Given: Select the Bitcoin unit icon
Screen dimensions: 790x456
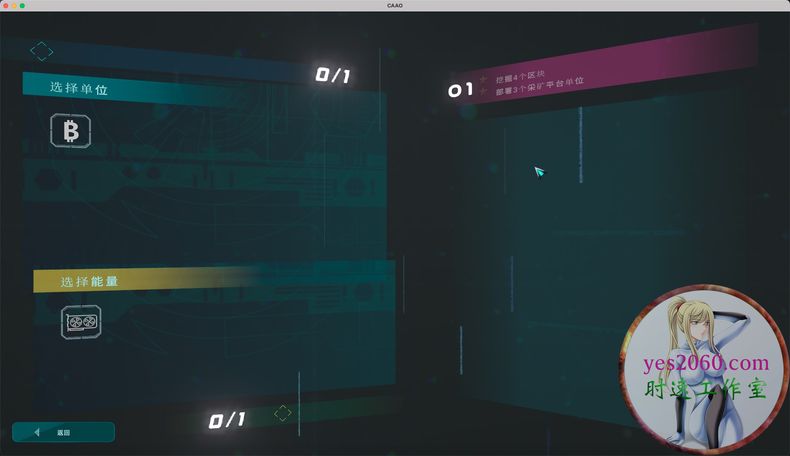Looking at the screenshot, I should [x=71, y=131].
